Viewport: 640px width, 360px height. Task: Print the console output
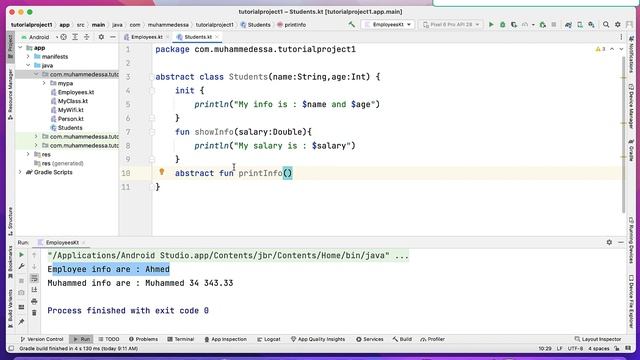[x=34, y=302]
